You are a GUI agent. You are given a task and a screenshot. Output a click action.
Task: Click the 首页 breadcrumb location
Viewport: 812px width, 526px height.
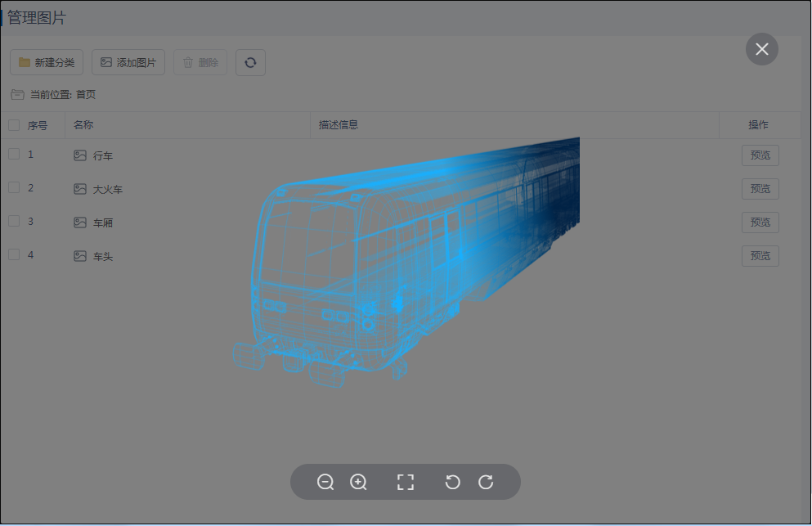point(86,94)
